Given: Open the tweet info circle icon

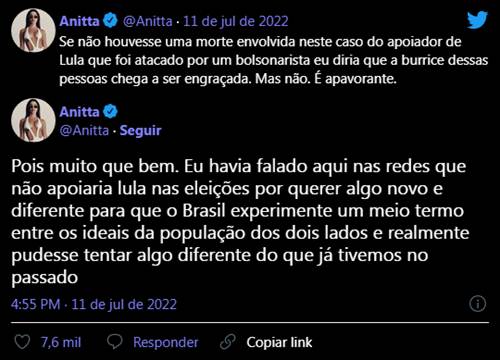Looking at the screenshot, I should pyautogui.click(x=477, y=304).
